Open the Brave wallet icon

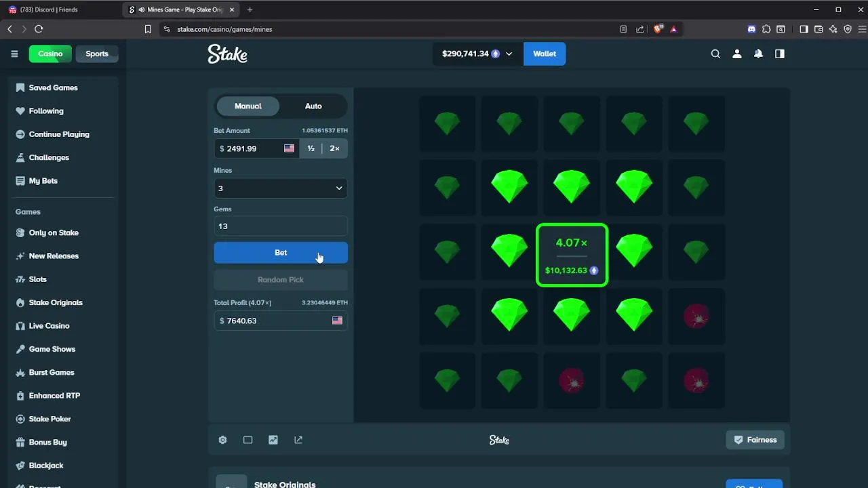coord(818,29)
